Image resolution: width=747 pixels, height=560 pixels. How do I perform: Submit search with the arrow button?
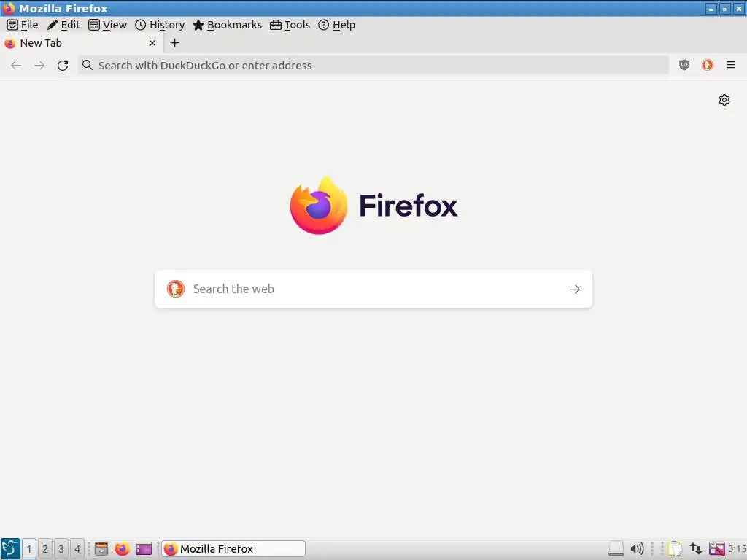(575, 289)
